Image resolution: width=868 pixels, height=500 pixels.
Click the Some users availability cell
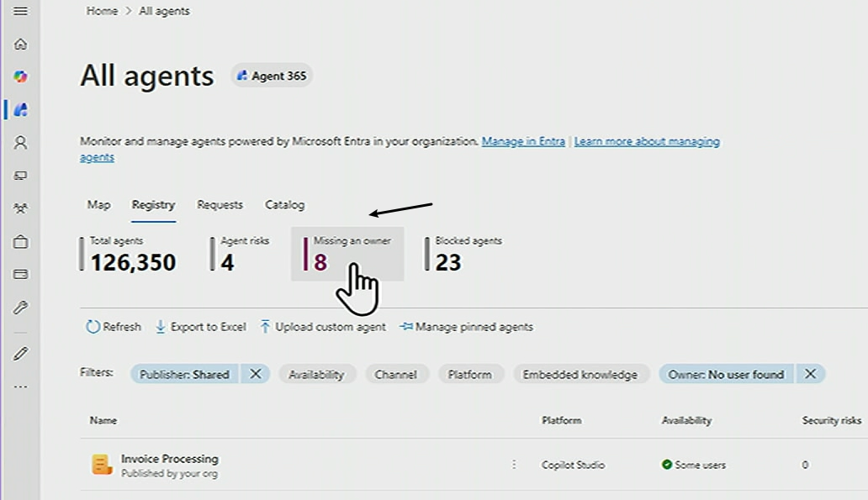pyautogui.click(x=694, y=466)
